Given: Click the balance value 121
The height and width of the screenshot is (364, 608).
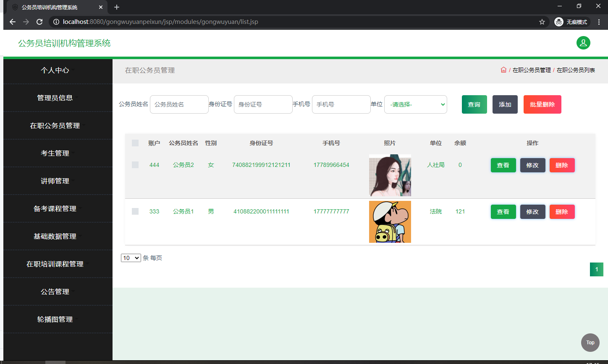Looking at the screenshot, I should click(460, 211).
